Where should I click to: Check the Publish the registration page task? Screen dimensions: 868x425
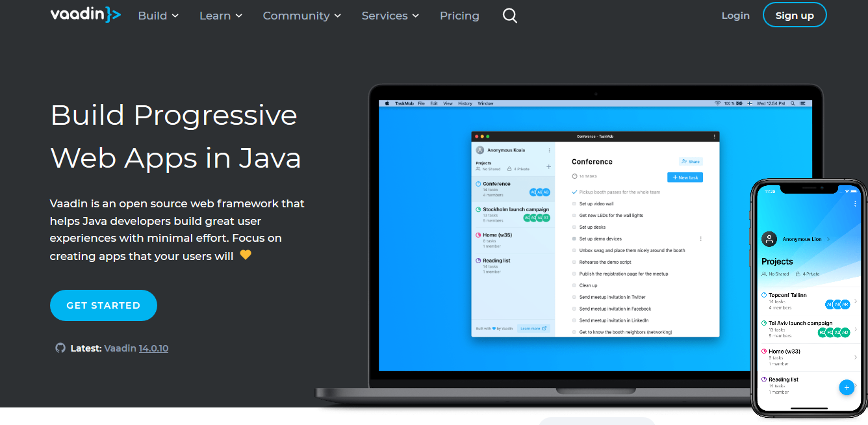tap(574, 274)
